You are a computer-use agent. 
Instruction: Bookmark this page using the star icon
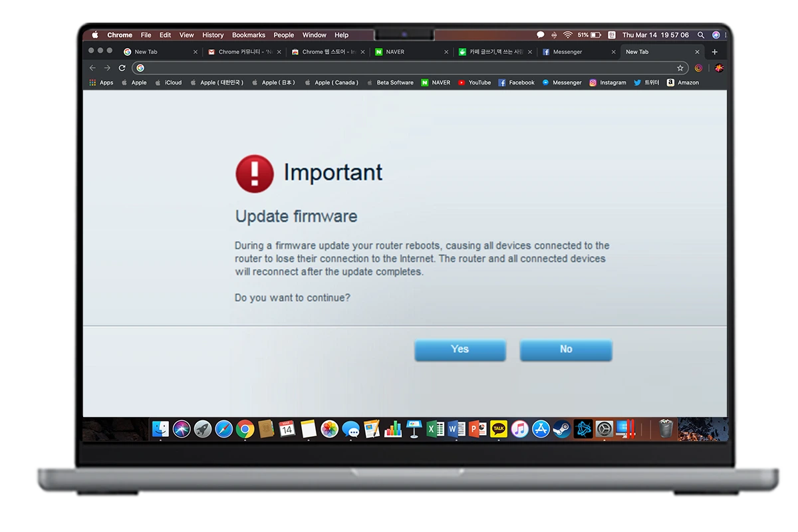[680, 68]
